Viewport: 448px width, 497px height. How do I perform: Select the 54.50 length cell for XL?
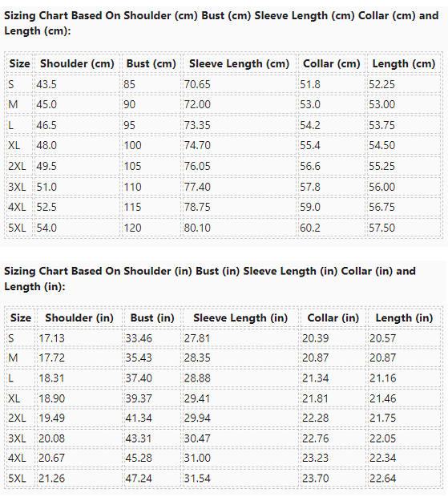coord(381,145)
